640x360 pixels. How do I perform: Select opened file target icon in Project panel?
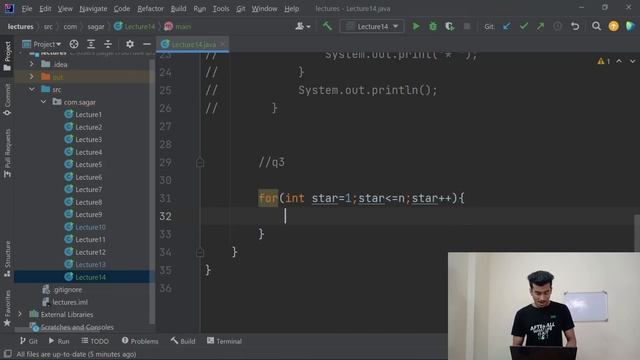[x=74, y=44]
